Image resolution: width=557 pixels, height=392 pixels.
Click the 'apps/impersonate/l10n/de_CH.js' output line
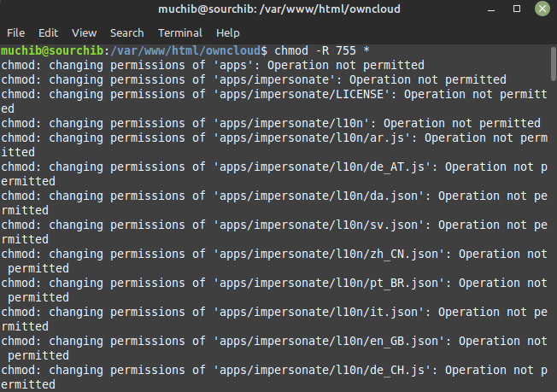click(x=274, y=377)
